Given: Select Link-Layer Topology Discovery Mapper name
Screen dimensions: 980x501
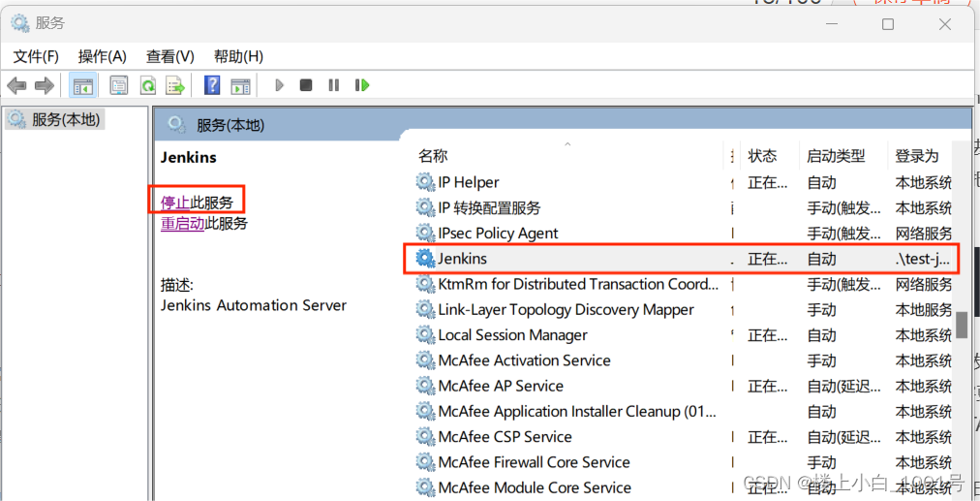Looking at the screenshot, I should (567, 309).
